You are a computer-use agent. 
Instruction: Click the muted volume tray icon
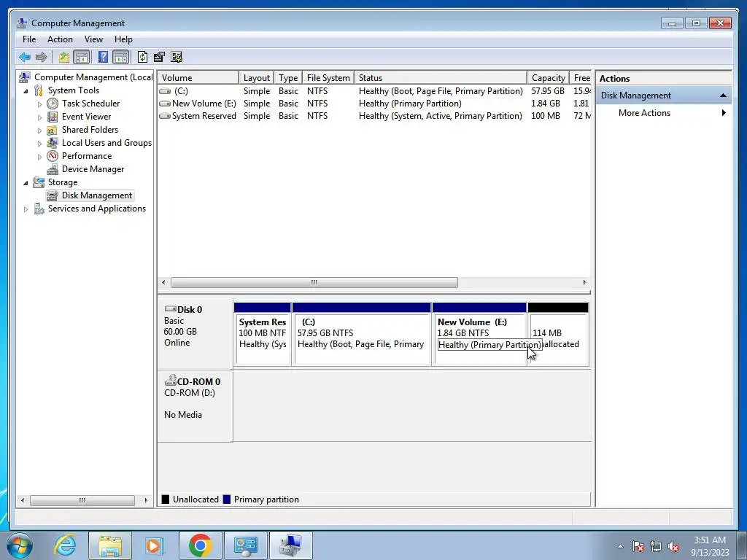[673, 547]
